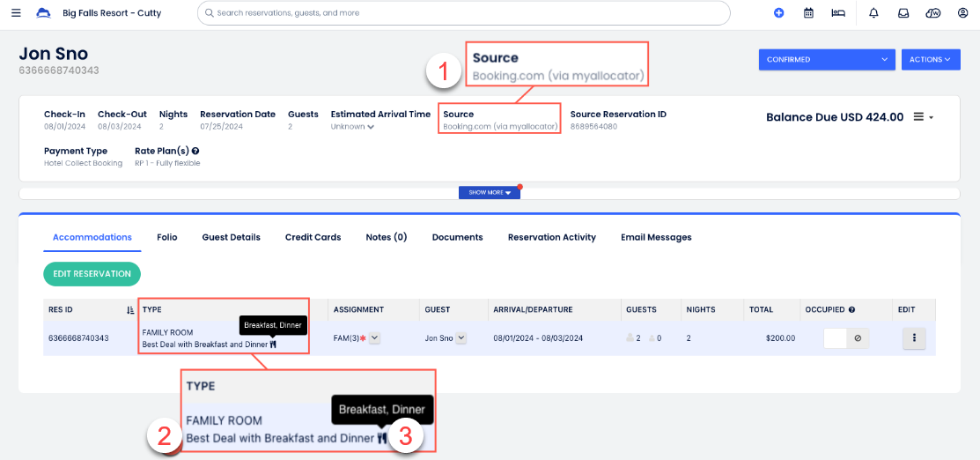980x460 pixels.
Task: Open the Guest Details tab
Action: point(231,237)
